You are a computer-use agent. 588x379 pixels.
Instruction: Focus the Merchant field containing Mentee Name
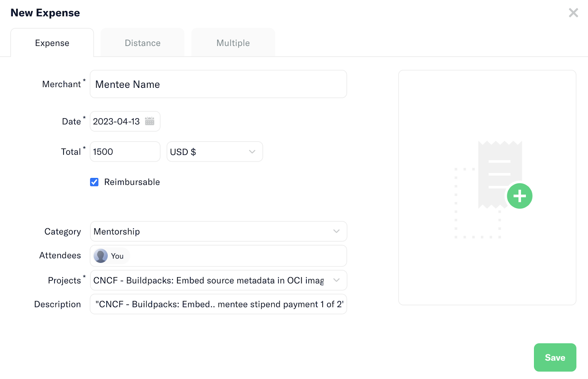pos(218,85)
